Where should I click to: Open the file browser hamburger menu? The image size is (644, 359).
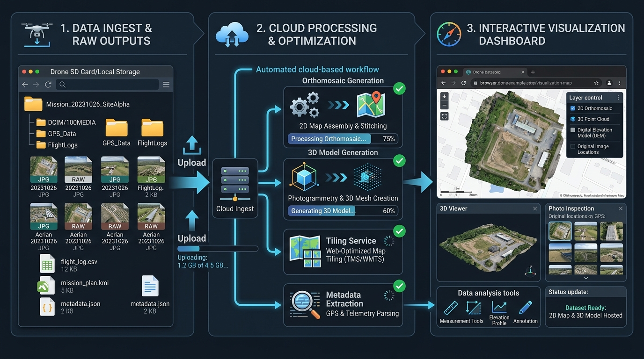tap(166, 85)
